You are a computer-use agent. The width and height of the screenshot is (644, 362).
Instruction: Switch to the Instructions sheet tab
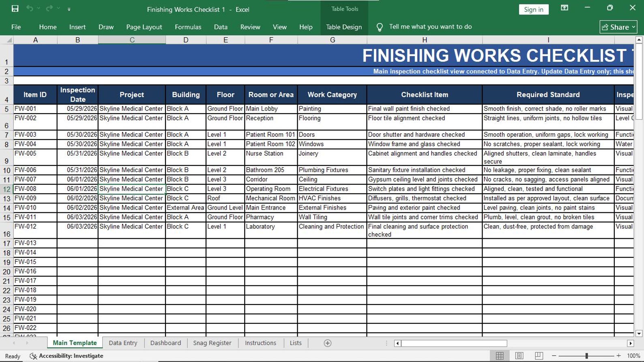pyautogui.click(x=260, y=343)
